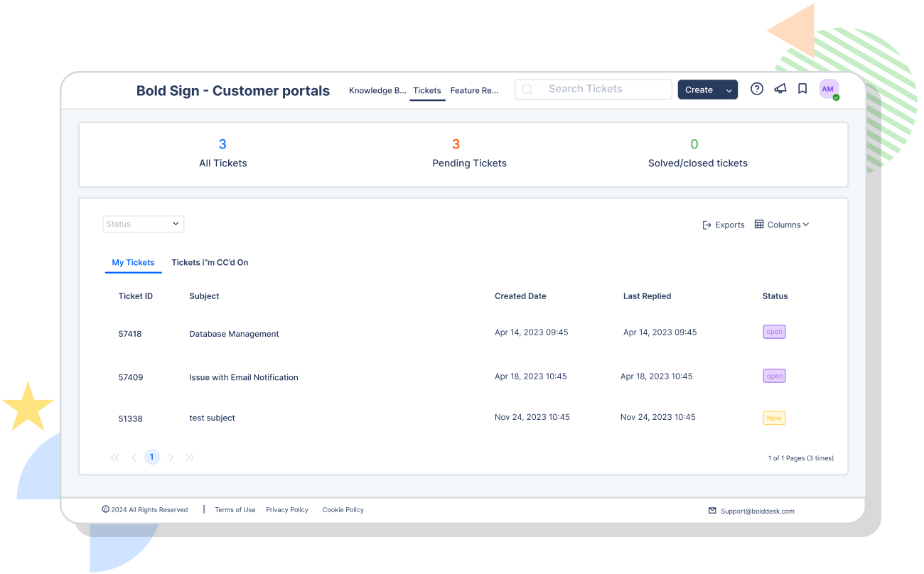The width and height of the screenshot is (924, 574).
Task: Click the Support@bolddesk.com email link
Action: 758,511
